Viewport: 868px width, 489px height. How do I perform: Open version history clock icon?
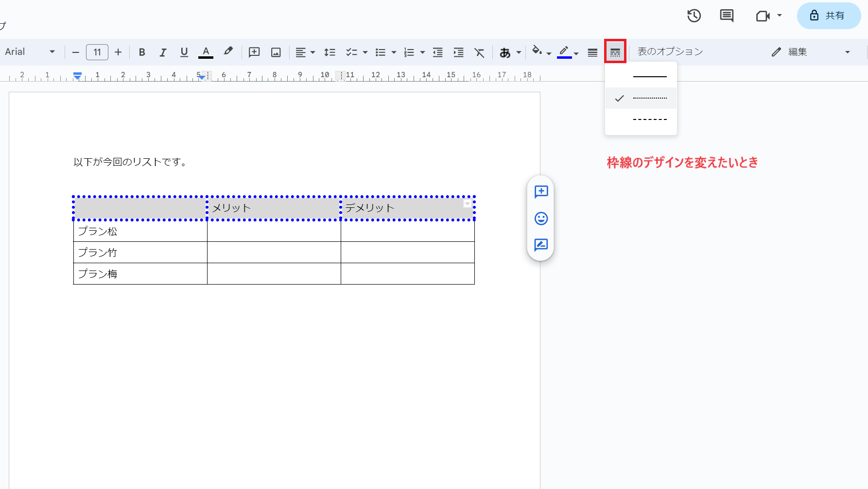pyautogui.click(x=694, y=16)
